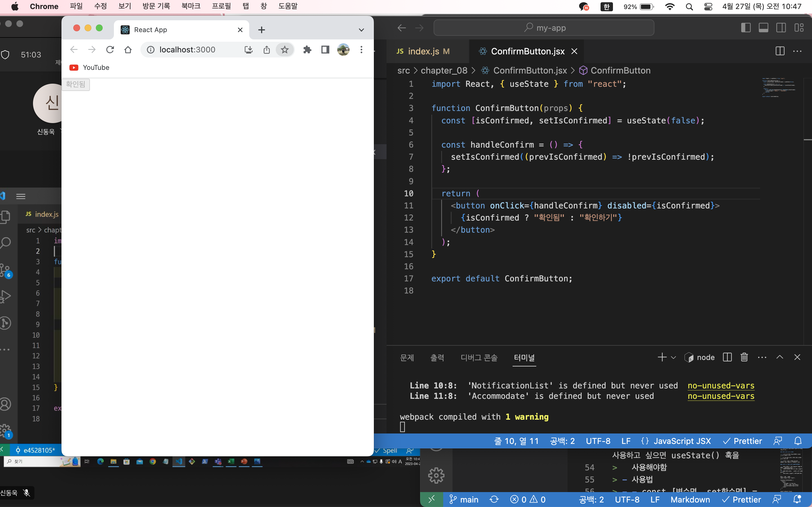Switch to the index.js editor tab
The image size is (812, 507).
tap(423, 51)
